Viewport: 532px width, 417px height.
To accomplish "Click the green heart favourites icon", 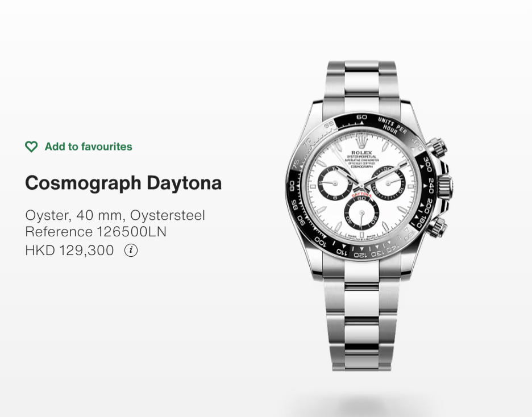I will click(31, 147).
